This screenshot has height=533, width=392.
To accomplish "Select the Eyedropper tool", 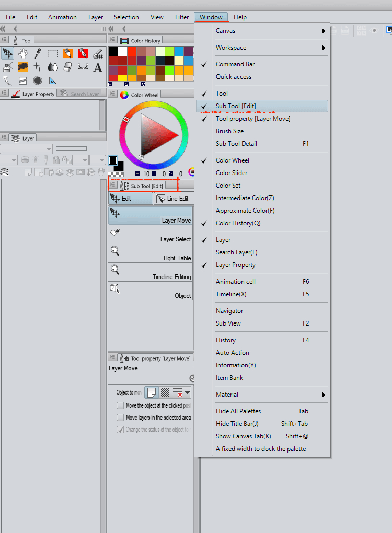I will coord(38,53).
